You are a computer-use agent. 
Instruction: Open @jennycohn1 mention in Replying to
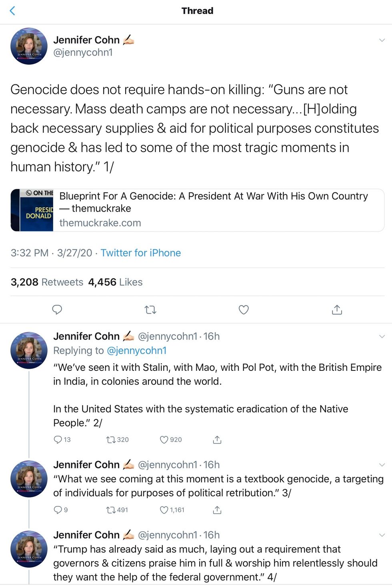pos(136,350)
